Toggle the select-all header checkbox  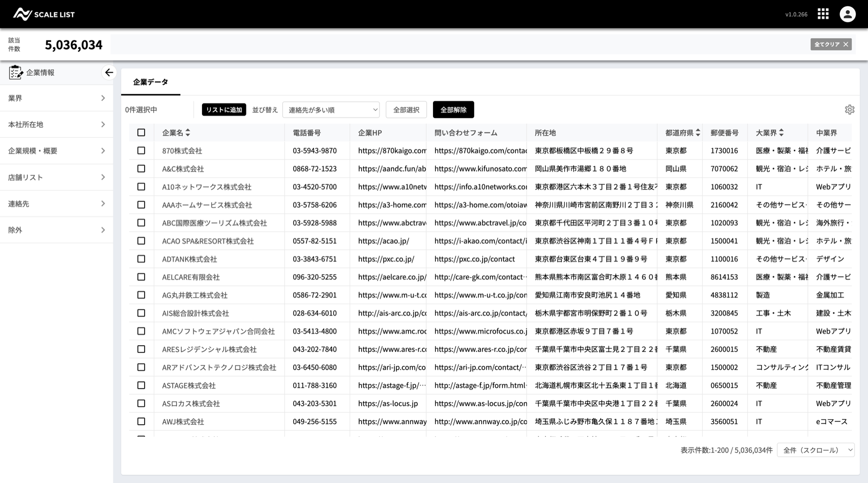[141, 133]
